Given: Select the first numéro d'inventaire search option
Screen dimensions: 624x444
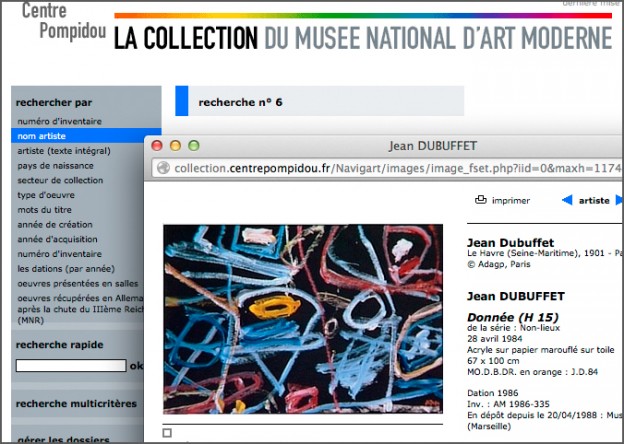Looking at the screenshot, I should point(60,121).
